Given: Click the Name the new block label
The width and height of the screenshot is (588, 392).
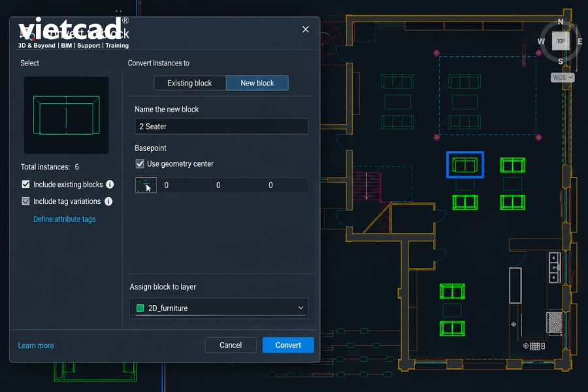Looking at the screenshot, I should pos(167,109).
